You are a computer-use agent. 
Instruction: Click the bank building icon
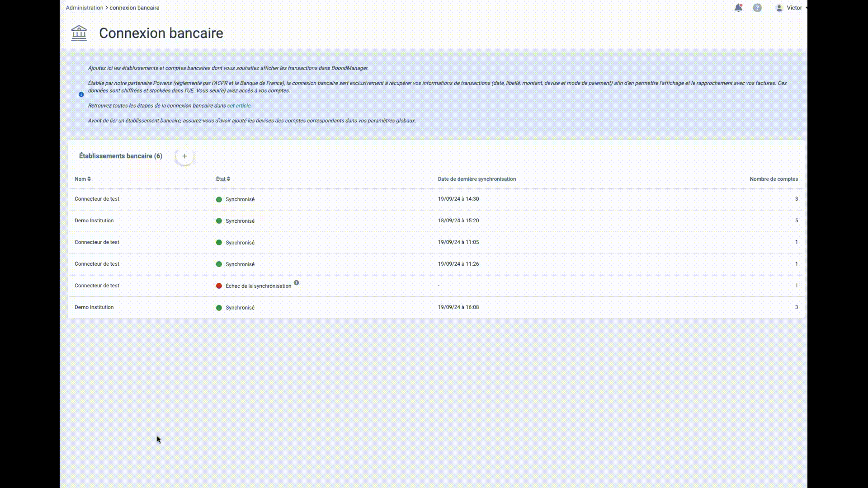tap(79, 33)
